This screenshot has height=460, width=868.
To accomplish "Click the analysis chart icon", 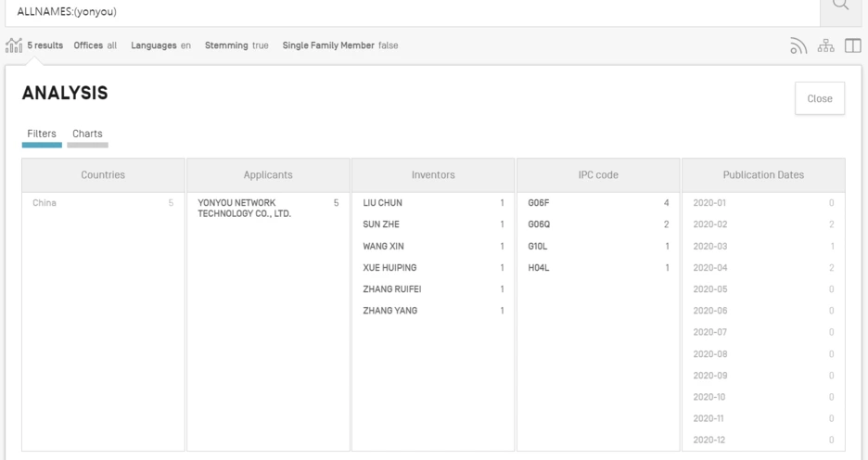I will (x=13, y=46).
